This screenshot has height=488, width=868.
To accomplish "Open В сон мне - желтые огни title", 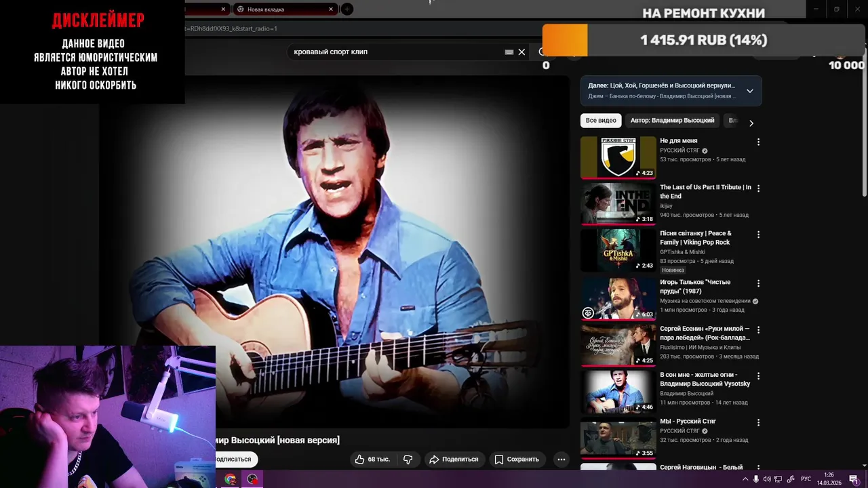I will 705,379.
